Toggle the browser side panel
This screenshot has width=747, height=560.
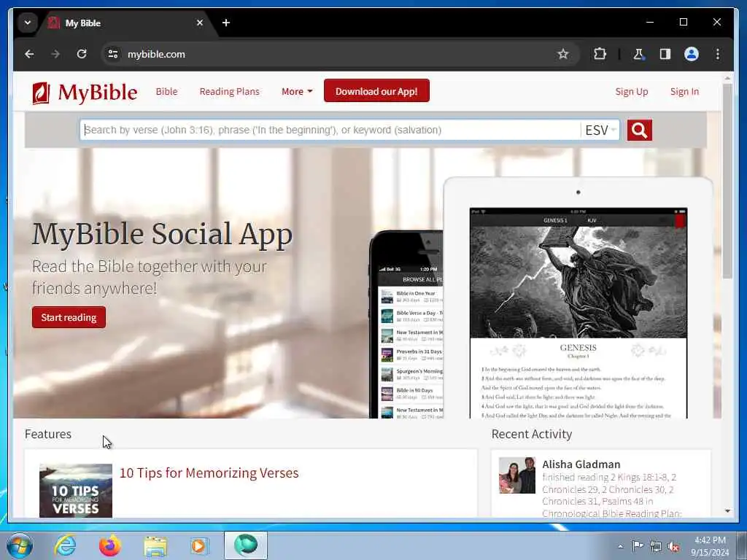(665, 54)
